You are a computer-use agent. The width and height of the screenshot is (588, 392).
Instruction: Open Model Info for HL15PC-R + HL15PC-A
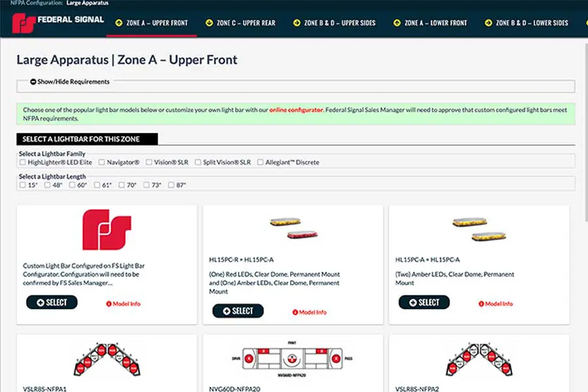pyautogui.click(x=310, y=312)
